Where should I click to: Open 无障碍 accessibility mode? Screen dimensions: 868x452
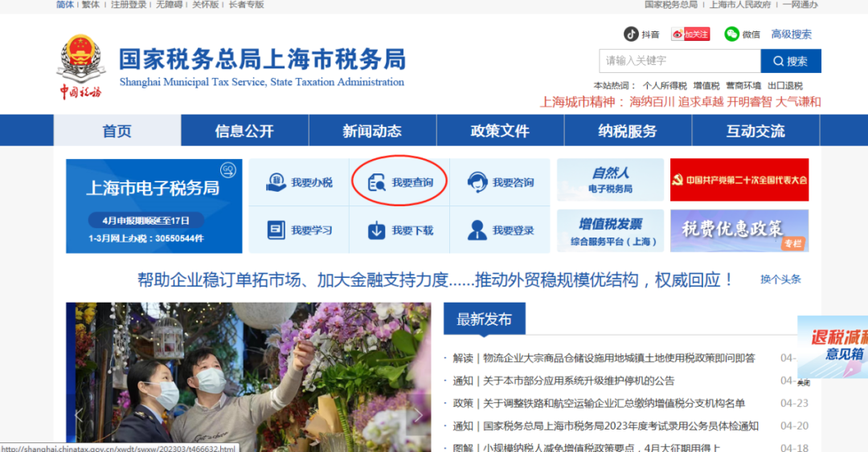(169, 5)
